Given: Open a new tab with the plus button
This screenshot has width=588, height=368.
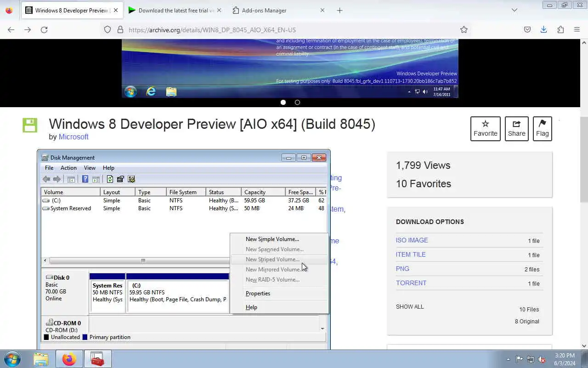Looking at the screenshot, I should coord(339,10).
